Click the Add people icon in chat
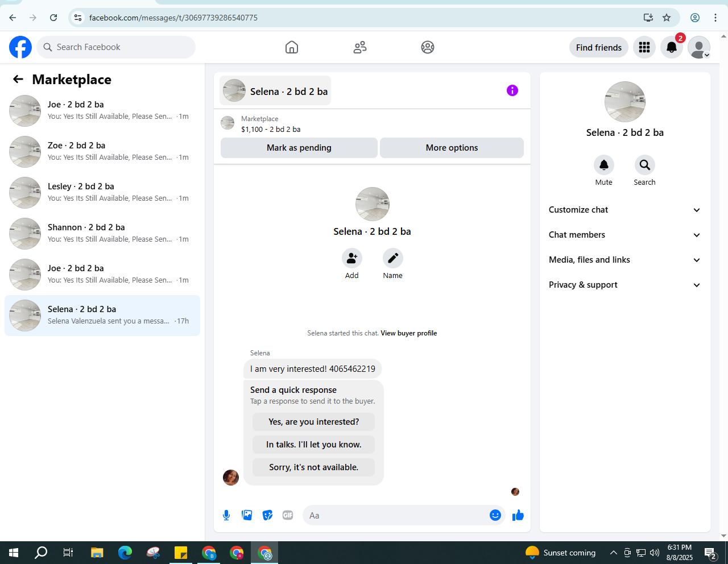 click(352, 258)
